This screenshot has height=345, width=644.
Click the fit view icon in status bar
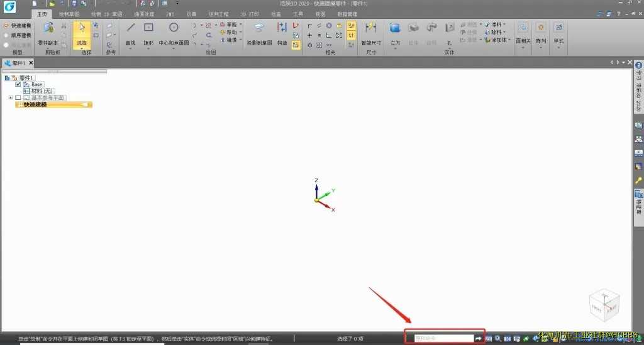pos(508,339)
